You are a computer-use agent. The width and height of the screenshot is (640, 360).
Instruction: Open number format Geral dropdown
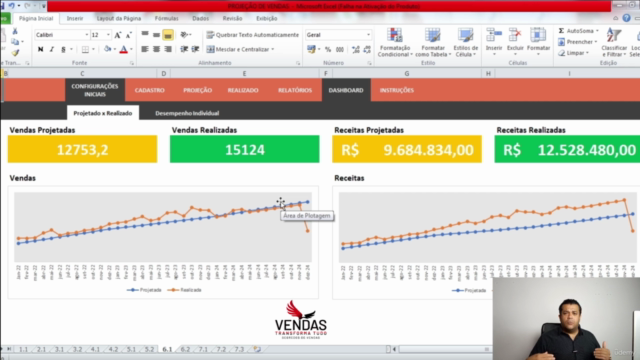point(368,35)
